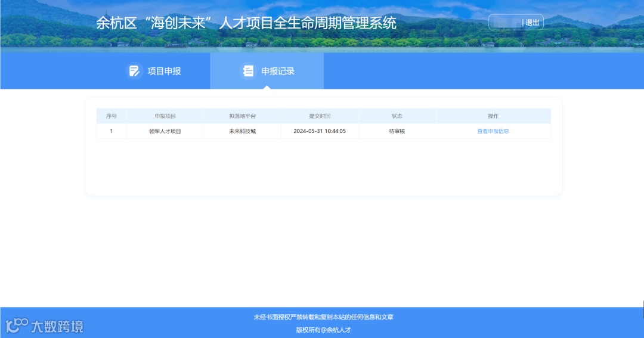The width and height of the screenshot is (644, 338).
Task: Click the submit time 2024-05-31 10:44:05
Action: click(x=320, y=131)
